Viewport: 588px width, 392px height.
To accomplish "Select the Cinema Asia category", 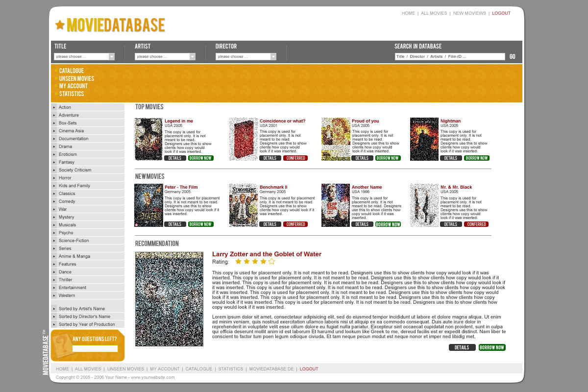I will tap(88, 131).
